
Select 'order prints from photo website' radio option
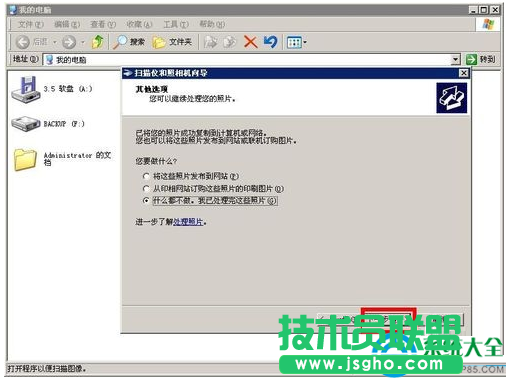(x=146, y=189)
